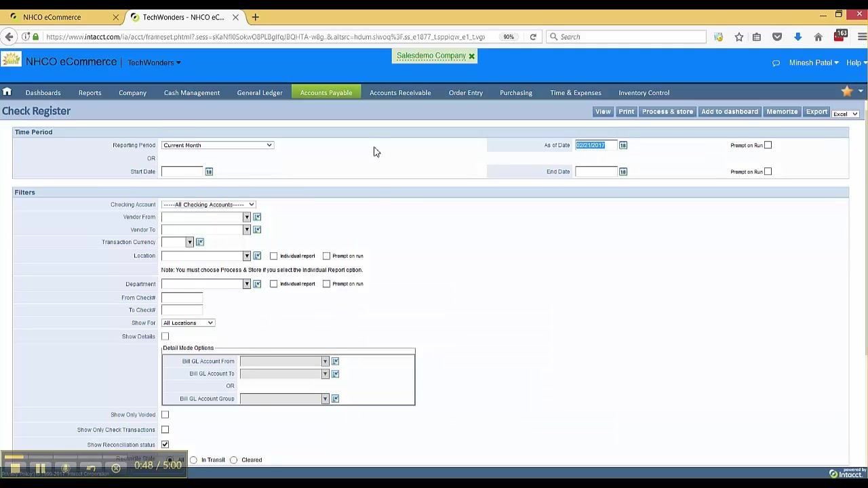Enable Prompt on Run for As of Date
The height and width of the screenshot is (488, 868).
click(768, 145)
